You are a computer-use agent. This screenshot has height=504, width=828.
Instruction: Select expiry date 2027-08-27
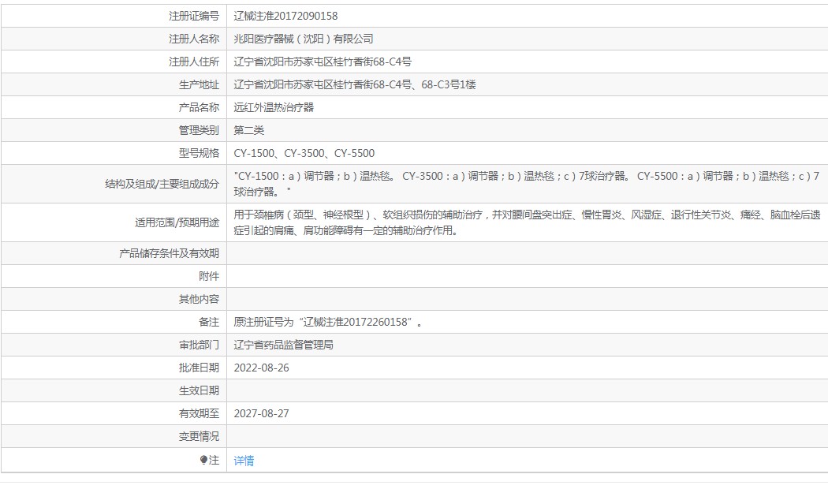261,413
